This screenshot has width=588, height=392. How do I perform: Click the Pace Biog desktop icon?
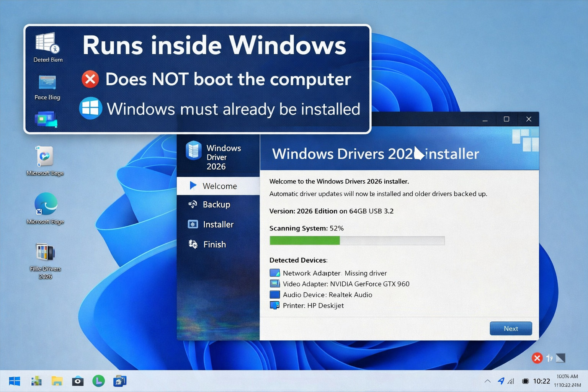[47, 87]
